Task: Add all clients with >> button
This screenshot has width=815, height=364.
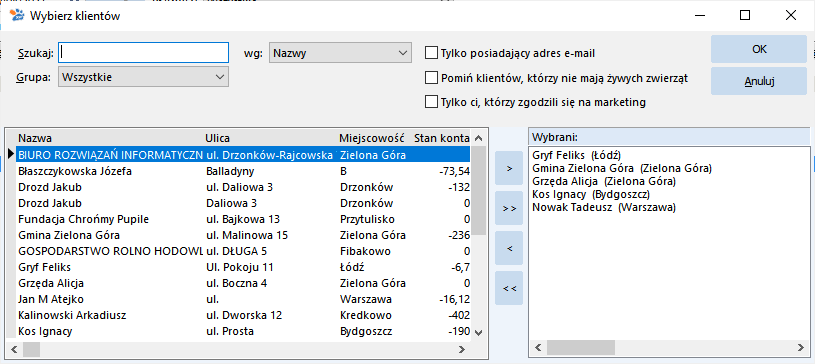Action: point(509,209)
